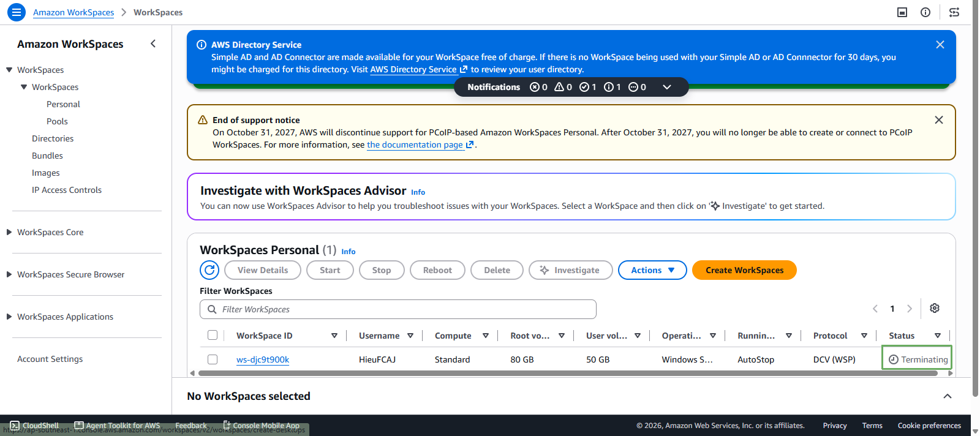Open CloudShell from the footer

click(34, 426)
